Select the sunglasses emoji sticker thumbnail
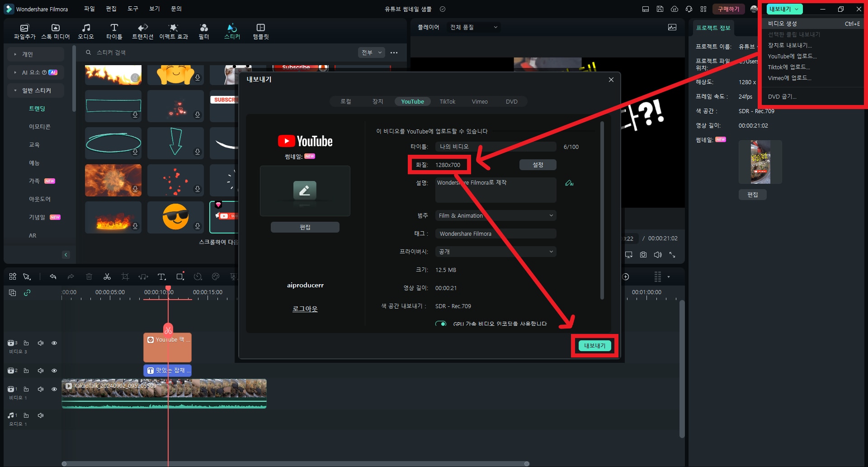 (x=175, y=217)
